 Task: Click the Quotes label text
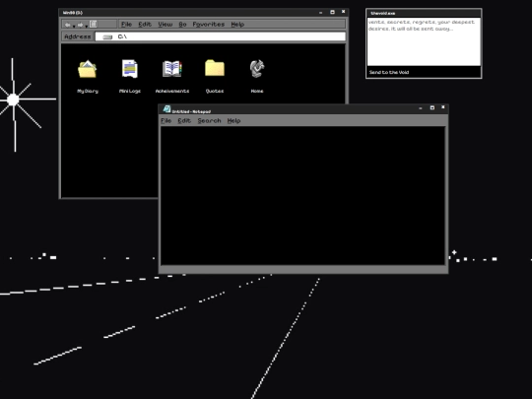(215, 91)
